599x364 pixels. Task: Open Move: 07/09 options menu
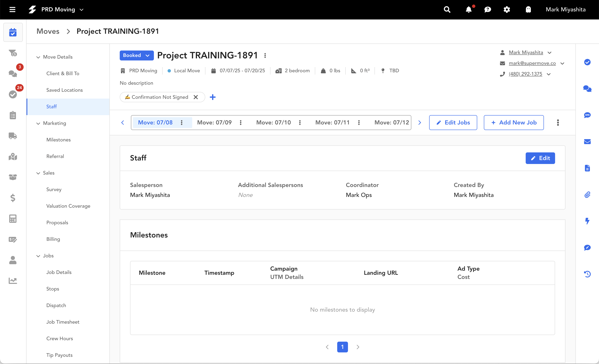[241, 122]
